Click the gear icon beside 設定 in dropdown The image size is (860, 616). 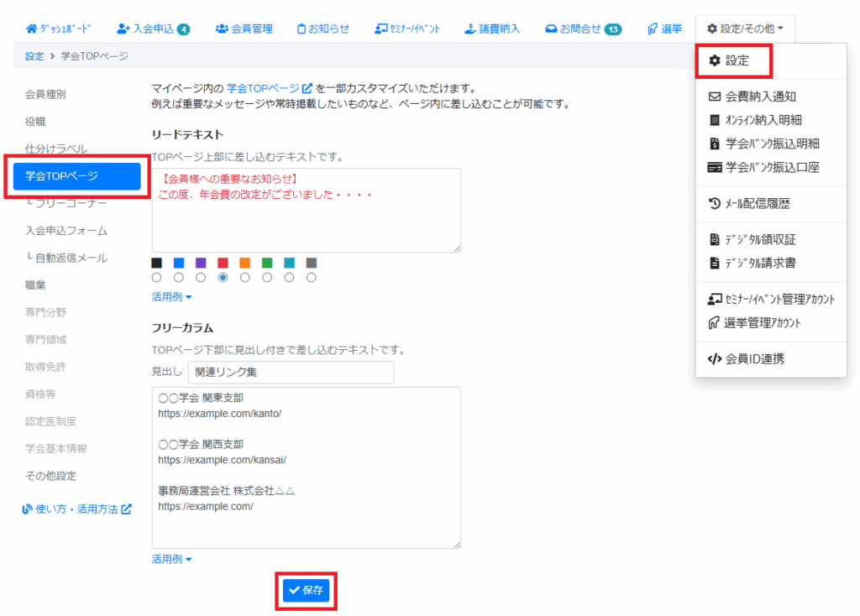click(715, 60)
